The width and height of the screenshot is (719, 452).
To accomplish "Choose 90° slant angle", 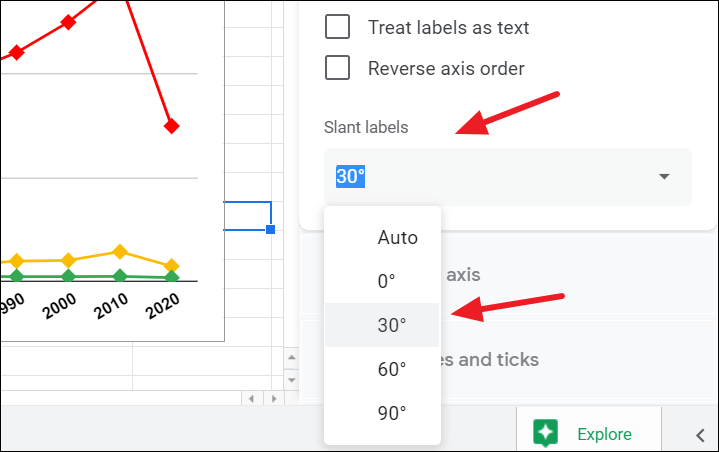I will pyautogui.click(x=391, y=412).
